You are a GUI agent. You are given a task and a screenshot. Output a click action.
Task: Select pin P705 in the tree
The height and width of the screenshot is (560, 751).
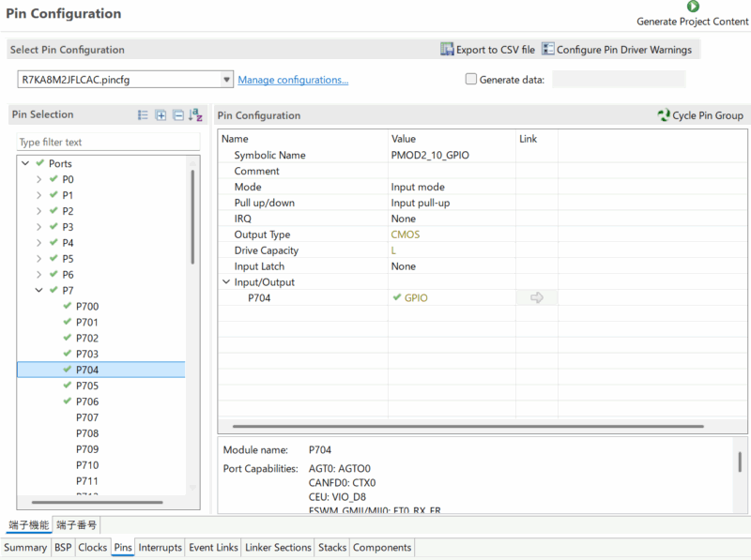pos(87,386)
